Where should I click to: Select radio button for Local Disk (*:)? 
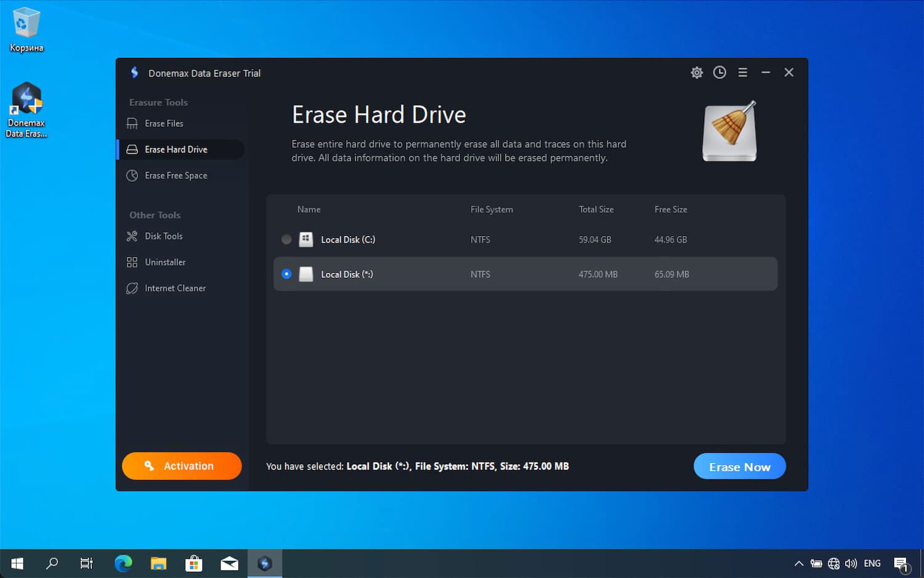(286, 274)
